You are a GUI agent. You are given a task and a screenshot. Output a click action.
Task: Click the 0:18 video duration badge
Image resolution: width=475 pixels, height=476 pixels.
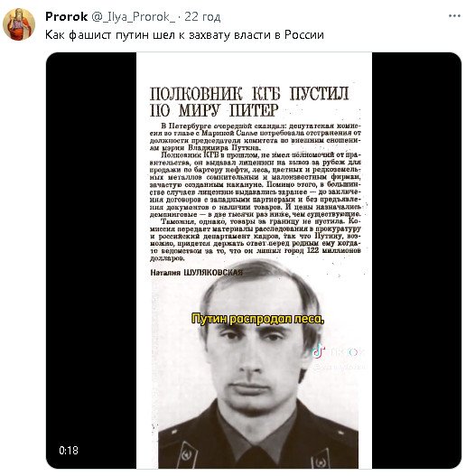pos(69,450)
